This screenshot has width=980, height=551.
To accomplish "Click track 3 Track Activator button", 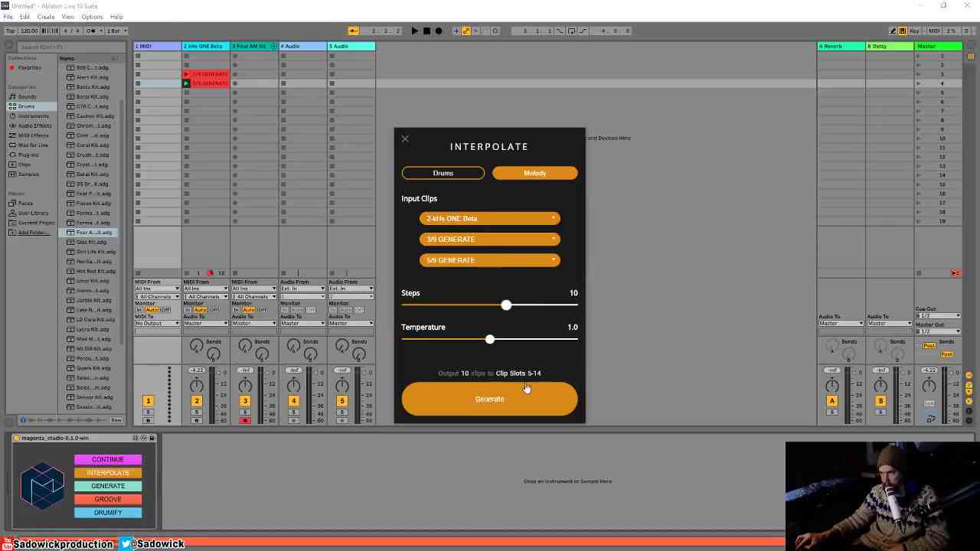I will 245,401.
